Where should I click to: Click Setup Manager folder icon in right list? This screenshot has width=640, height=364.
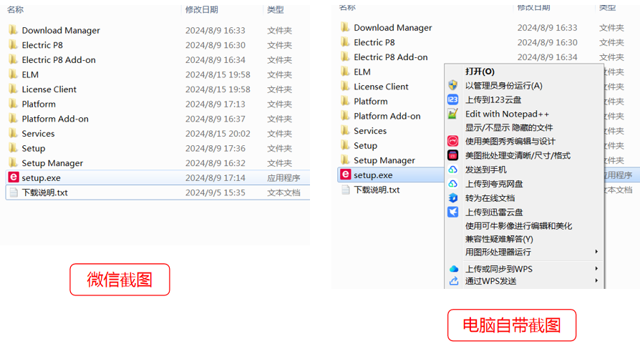[x=345, y=159]
